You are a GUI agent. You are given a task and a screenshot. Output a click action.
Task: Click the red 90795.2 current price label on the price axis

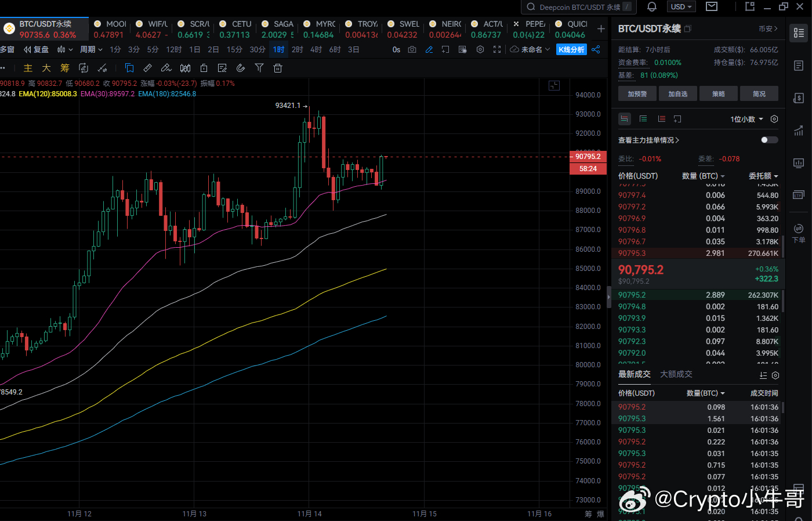[588, 157]
